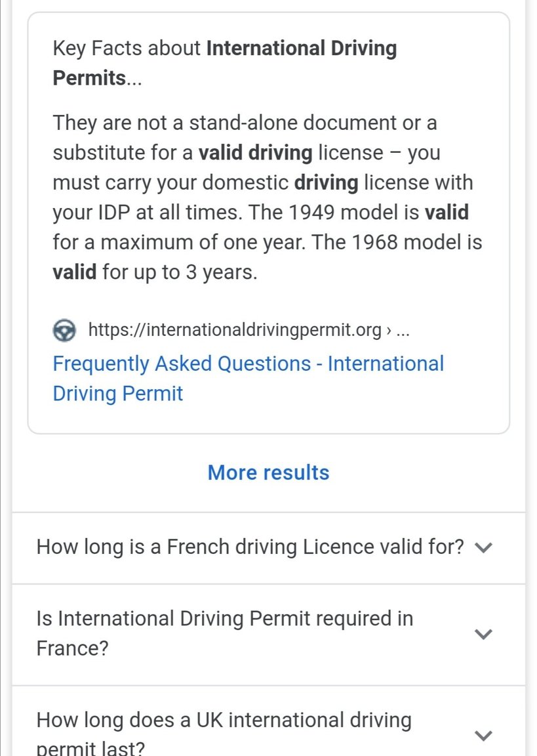The width and height of the screenshot is (537, 756).
Task: Open 'Frequently Asked Questions - International Driving Permit' link
Action: point(248,379)
